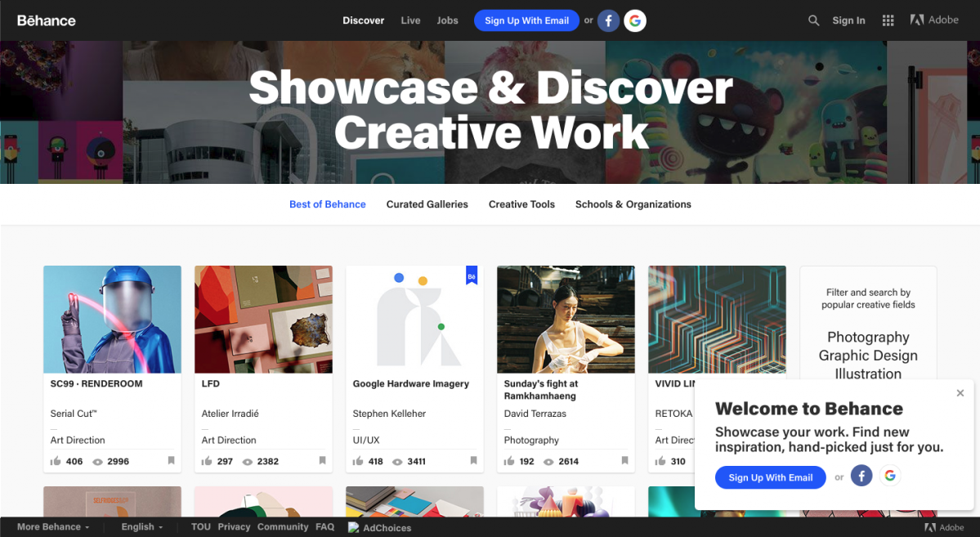This screenshot has height=537, width=980.
Task: Click author name Atelier Irradié
Action: point(230,414)
